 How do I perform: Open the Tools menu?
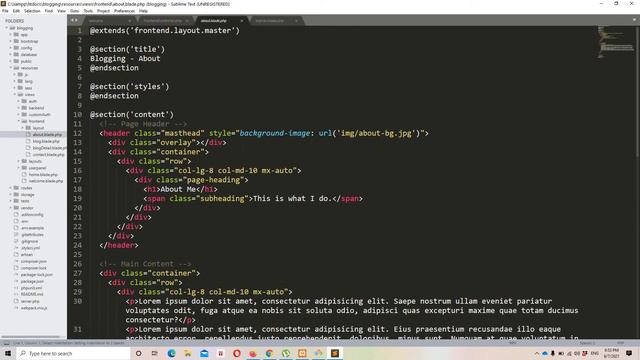[88, 11]
